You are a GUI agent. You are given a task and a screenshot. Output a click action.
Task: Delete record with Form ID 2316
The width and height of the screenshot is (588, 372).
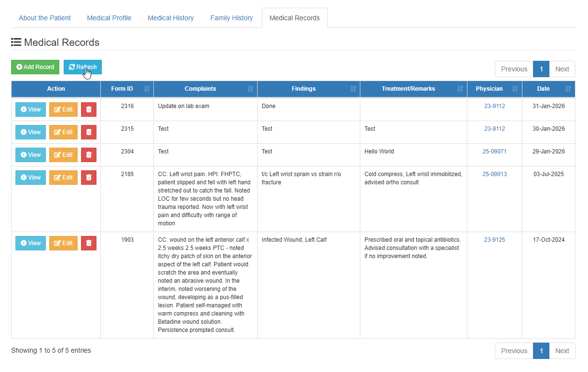(x=89, y=110)
